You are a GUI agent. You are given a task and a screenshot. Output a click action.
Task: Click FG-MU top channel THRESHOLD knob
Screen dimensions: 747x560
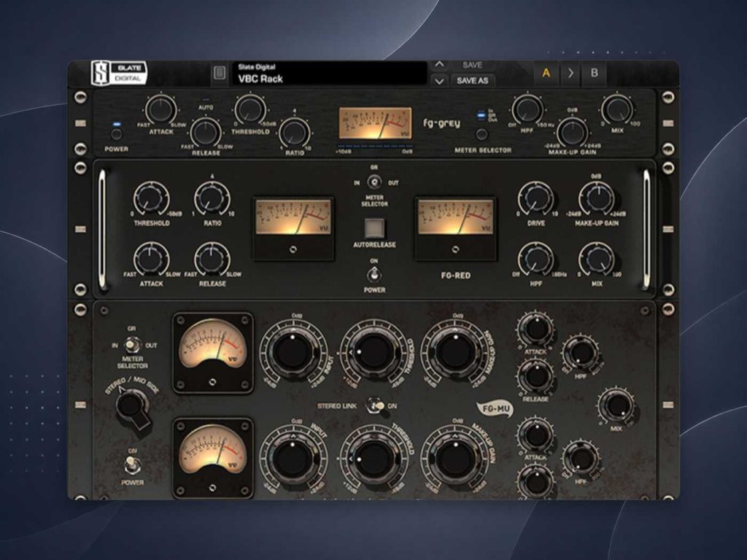coord(374,352)
